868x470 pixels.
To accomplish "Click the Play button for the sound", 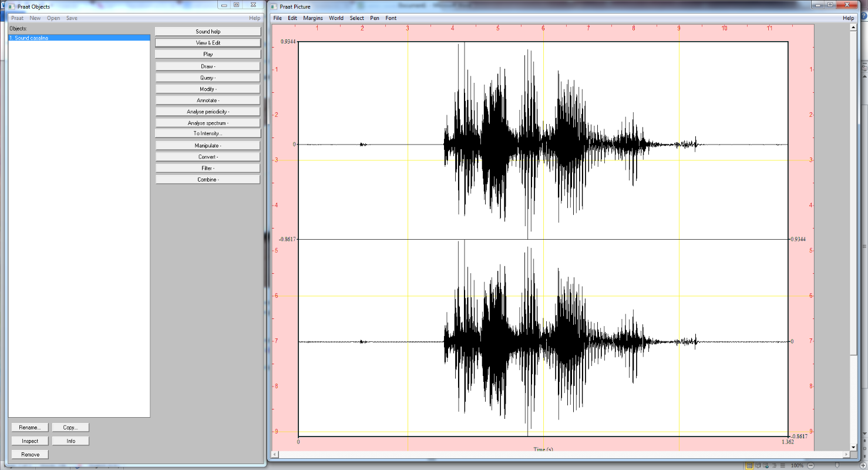I will [x=208, y=54].
